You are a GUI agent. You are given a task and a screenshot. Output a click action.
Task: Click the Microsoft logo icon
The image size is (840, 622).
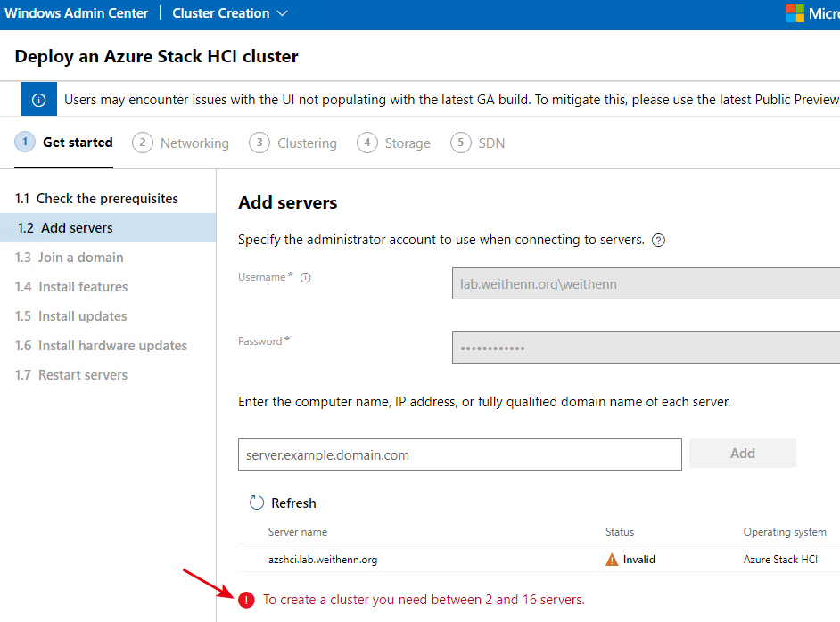point(795,13)
